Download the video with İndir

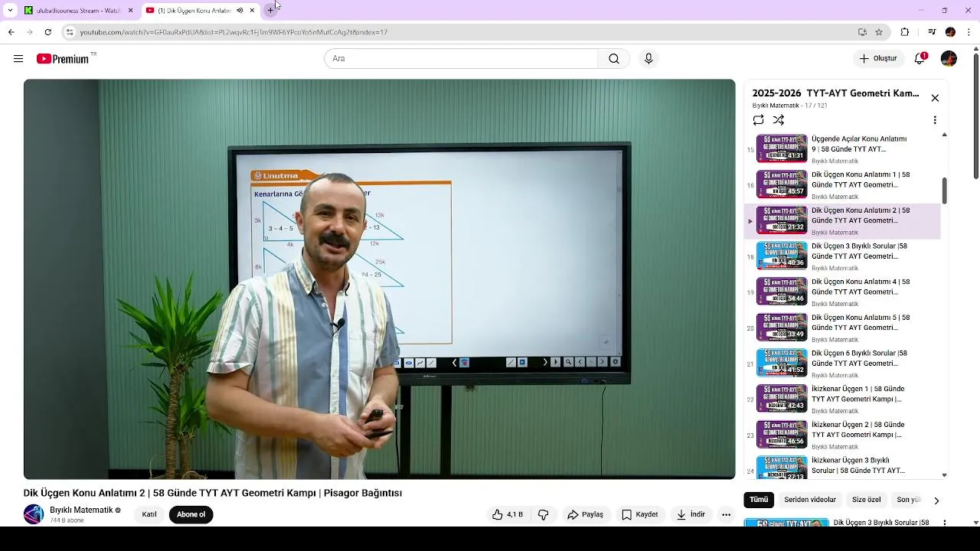coord(691,514)
